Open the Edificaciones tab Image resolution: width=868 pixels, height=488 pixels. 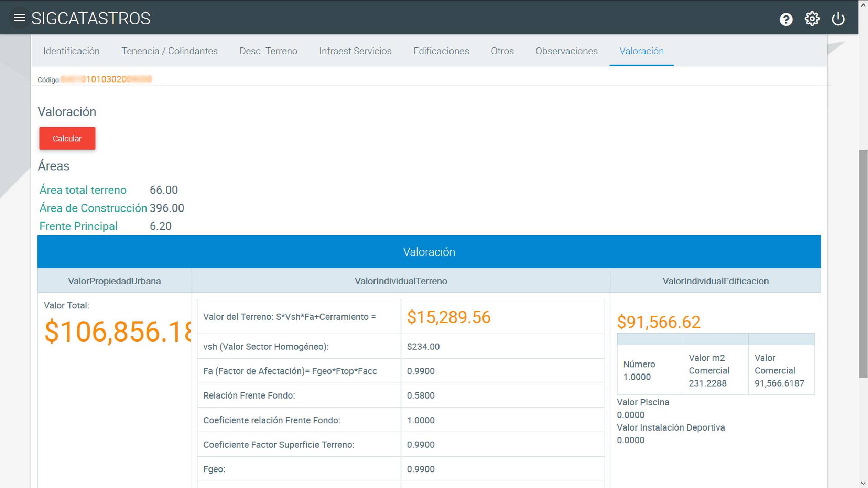coord(441,51)
